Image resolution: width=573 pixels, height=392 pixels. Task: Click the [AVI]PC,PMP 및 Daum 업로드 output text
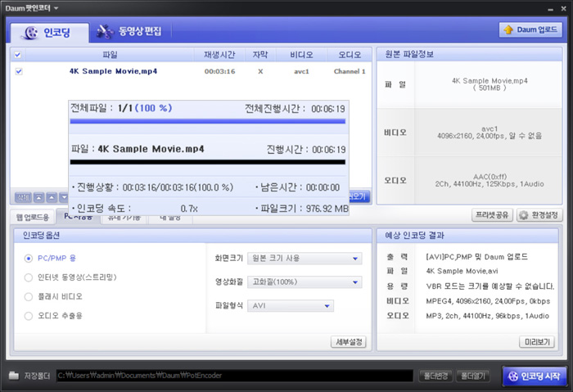477,257
